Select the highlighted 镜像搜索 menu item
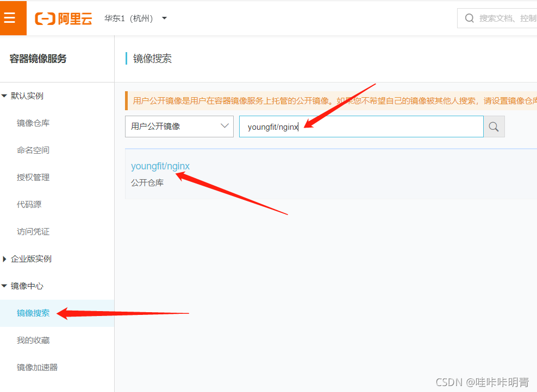Screen dimensions: 537x392 [33, 313]
